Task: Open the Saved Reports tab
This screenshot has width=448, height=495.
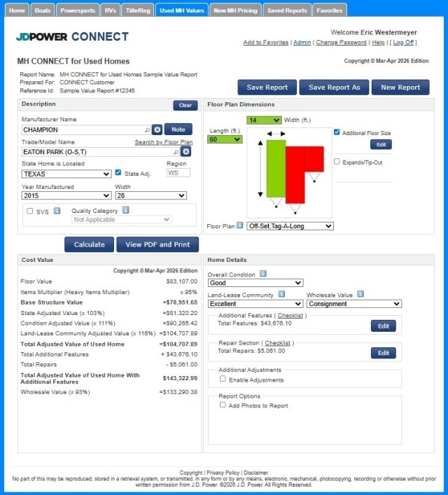Action: [287, 10]
